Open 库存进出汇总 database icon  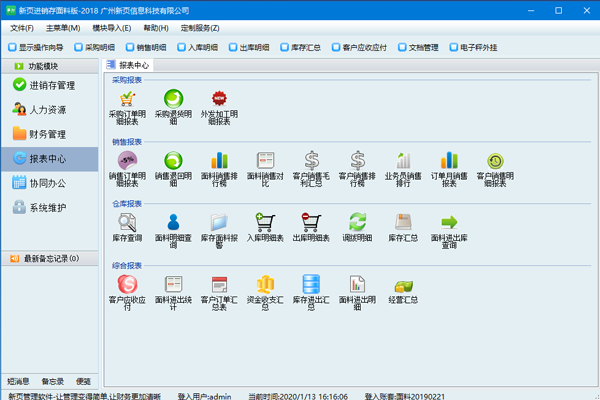pyautogui.click(x=311, y=284)
